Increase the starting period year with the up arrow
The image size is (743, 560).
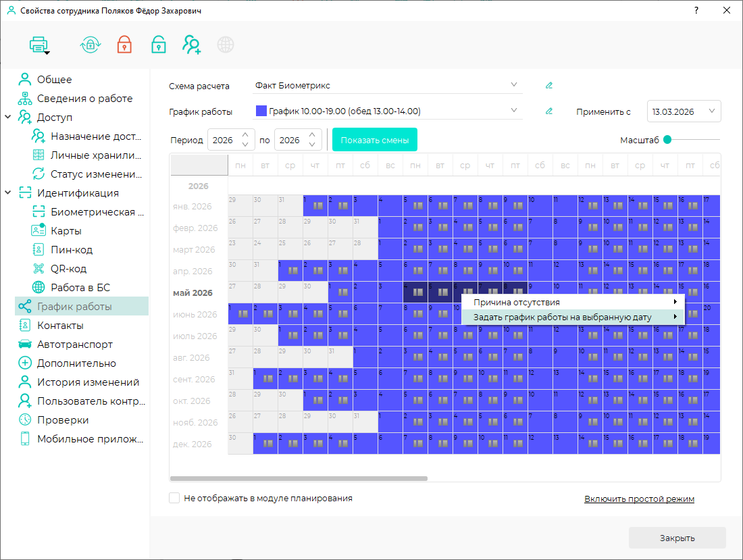(x=245, y=135)
